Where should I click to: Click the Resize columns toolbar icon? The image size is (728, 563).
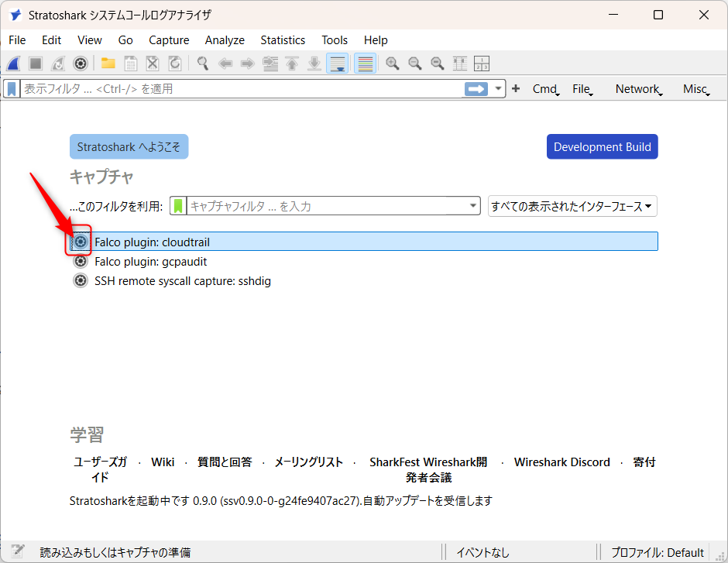(459, 64)
